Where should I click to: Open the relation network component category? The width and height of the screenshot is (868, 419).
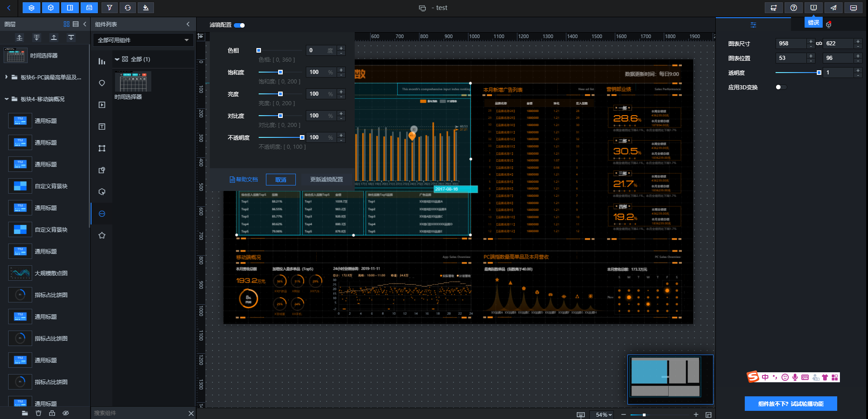(x=102, y=148)
